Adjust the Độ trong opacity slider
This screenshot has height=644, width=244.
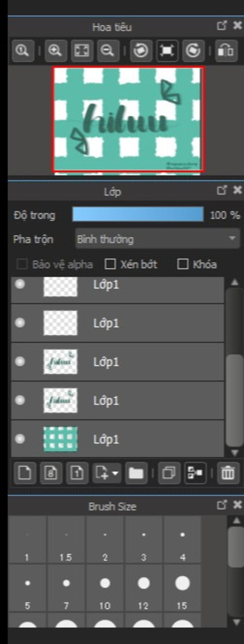click(x=138, y=214)
